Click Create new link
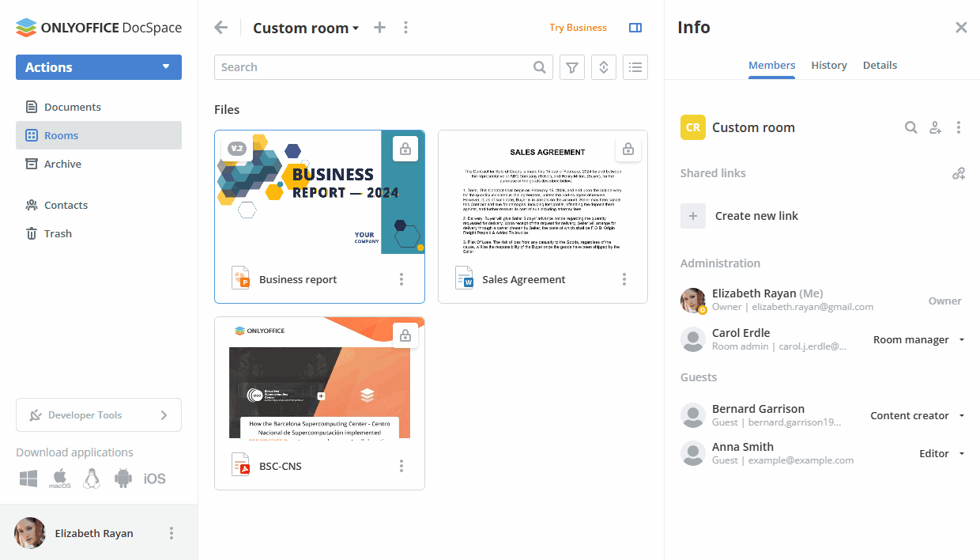 tap(756, 216)
